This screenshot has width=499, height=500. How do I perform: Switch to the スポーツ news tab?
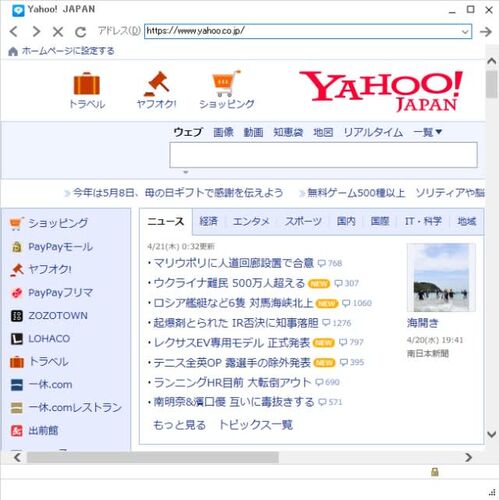(303, 221)
